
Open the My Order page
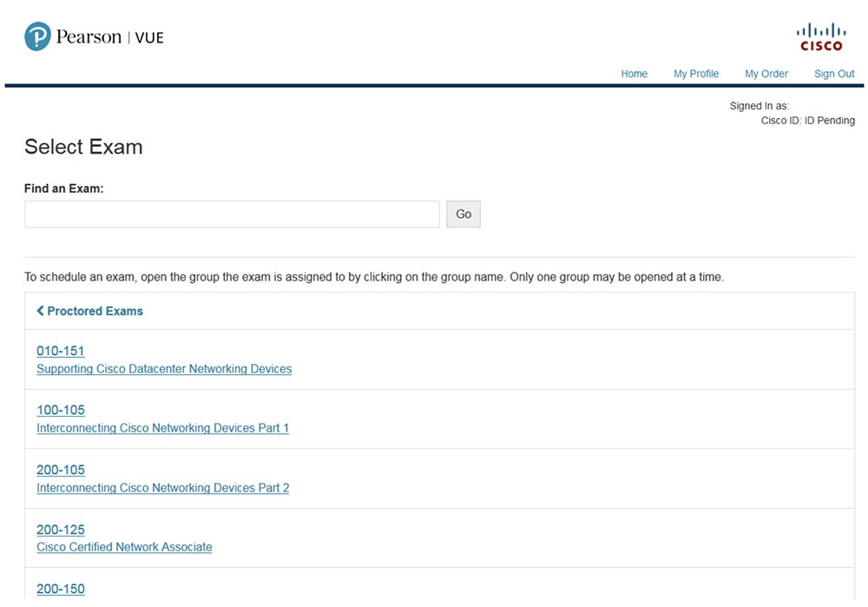(x=766, y=74)
